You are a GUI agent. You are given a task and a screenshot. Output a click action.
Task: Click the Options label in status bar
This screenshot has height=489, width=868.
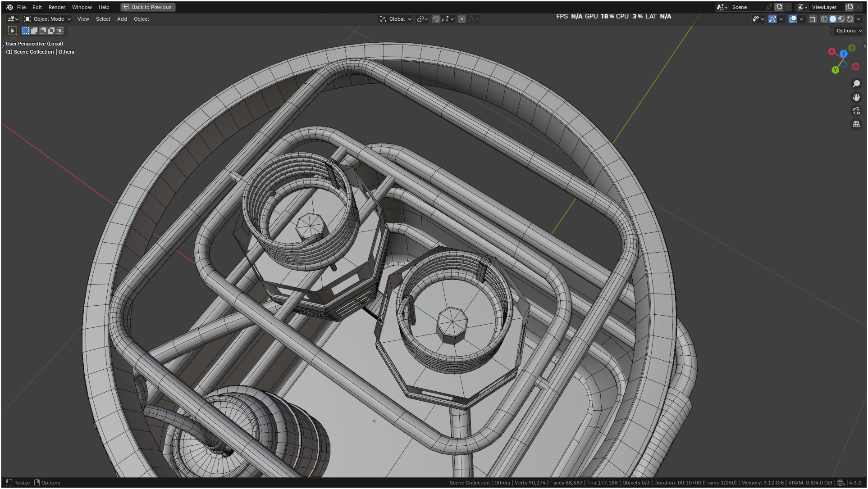pos(50,483)
